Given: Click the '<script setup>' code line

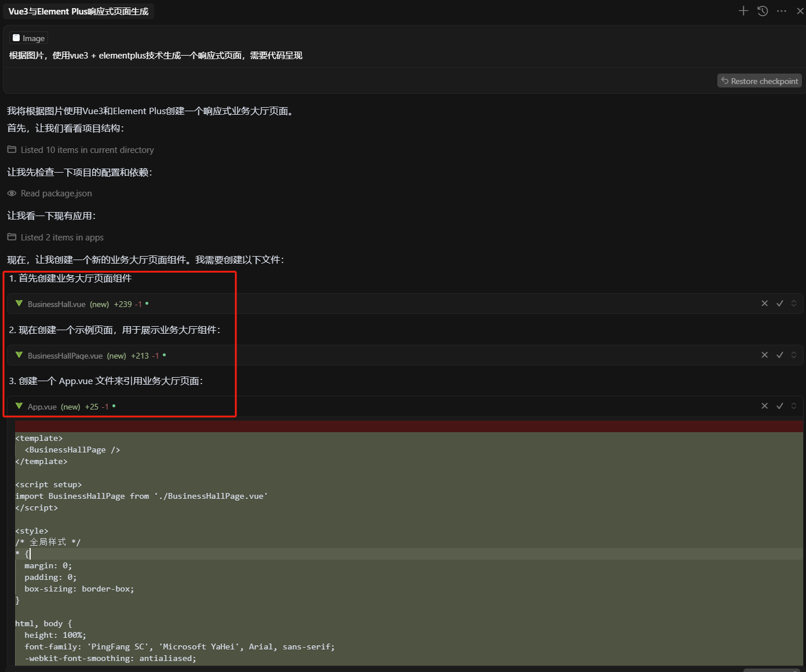Looking at the screenshot, I should click(49, 484).
